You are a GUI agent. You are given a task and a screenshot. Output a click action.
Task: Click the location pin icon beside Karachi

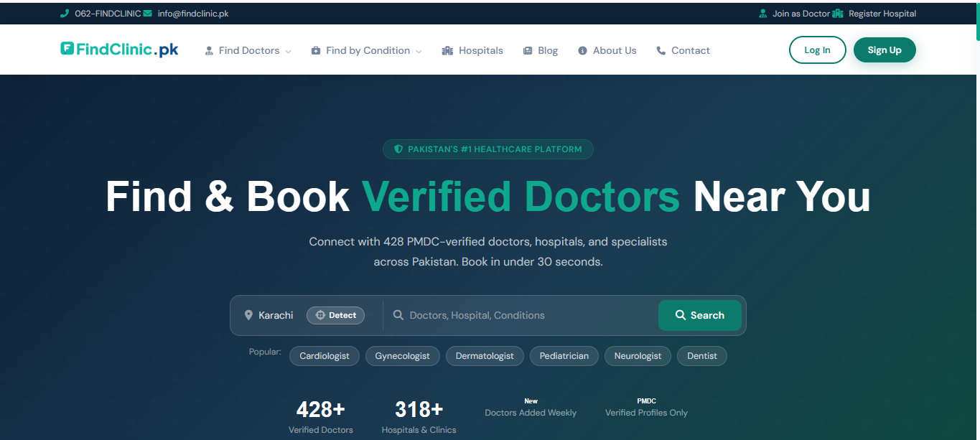pyautogui.click(x=248, y=315)
